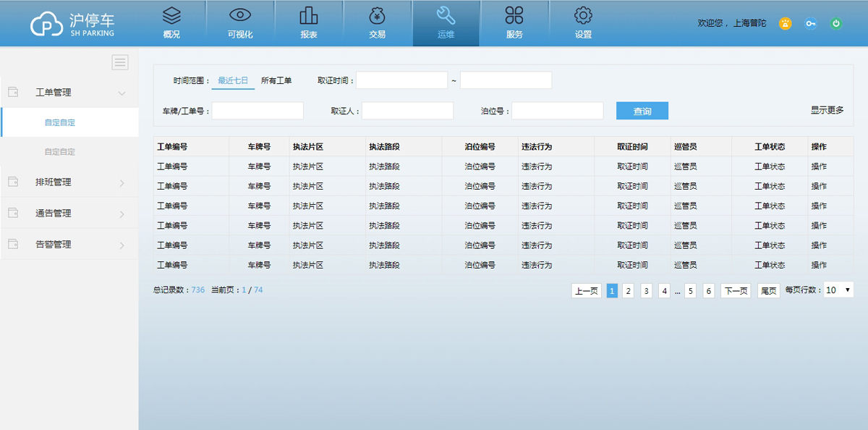Click the 欢迎您，上海普陀 welcome text
The width and height of the screenshot is (868, 430).
tap(731, 23)
